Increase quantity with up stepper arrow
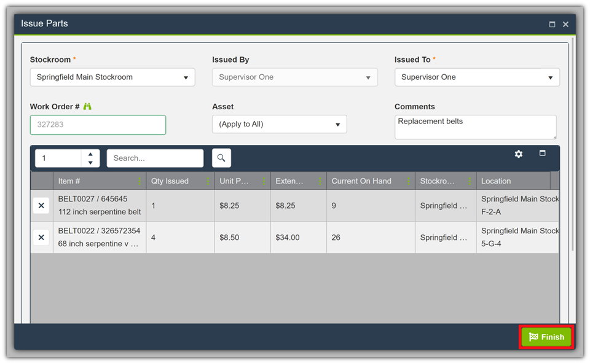Viewport: 590px width, 364px height. coord(90,154)
